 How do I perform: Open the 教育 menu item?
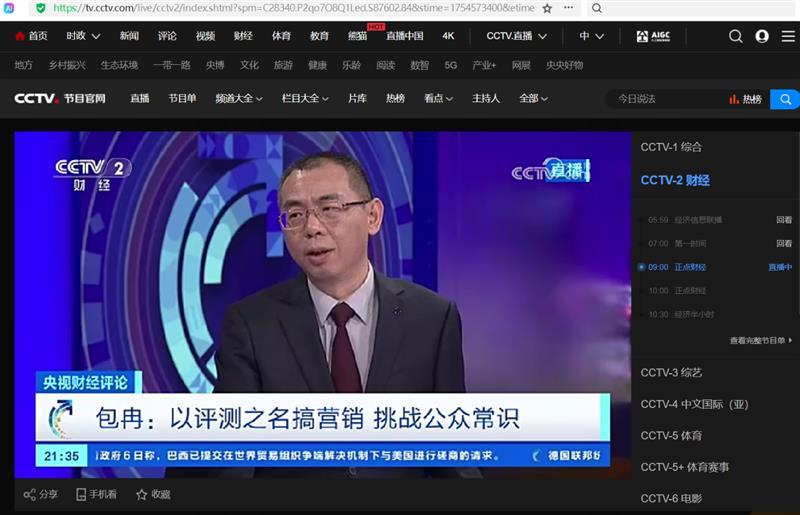319,36
